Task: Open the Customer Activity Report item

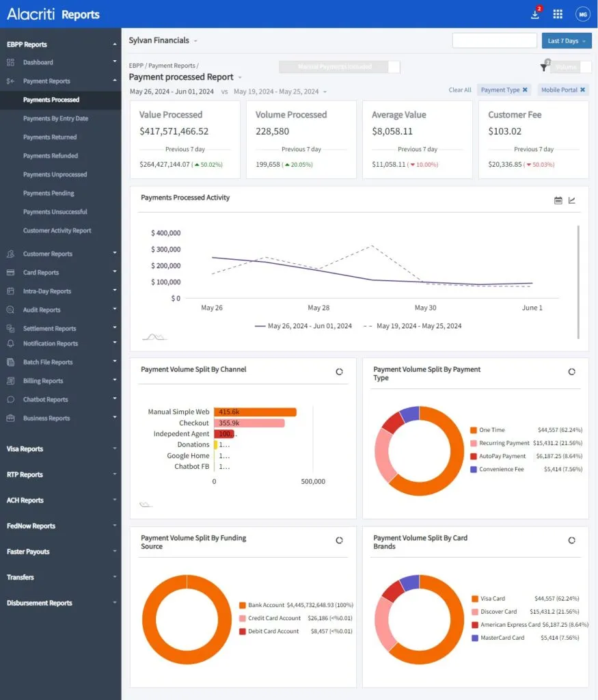Action: pos(57,230)
